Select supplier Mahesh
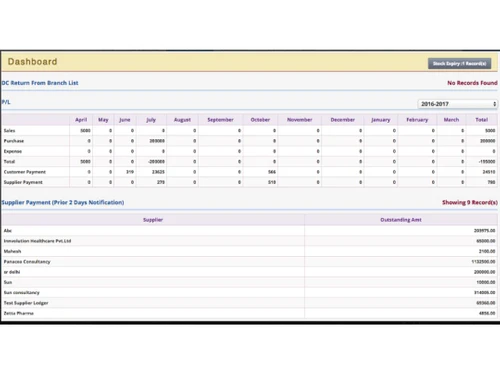 coord(12,251)
